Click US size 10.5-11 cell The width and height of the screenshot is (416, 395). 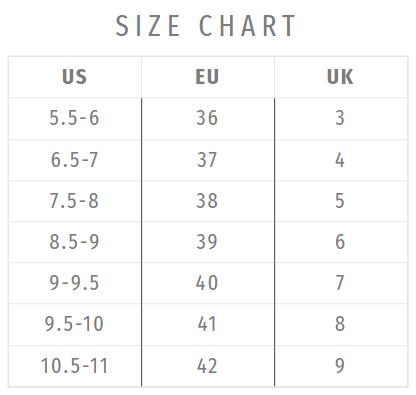75,366
